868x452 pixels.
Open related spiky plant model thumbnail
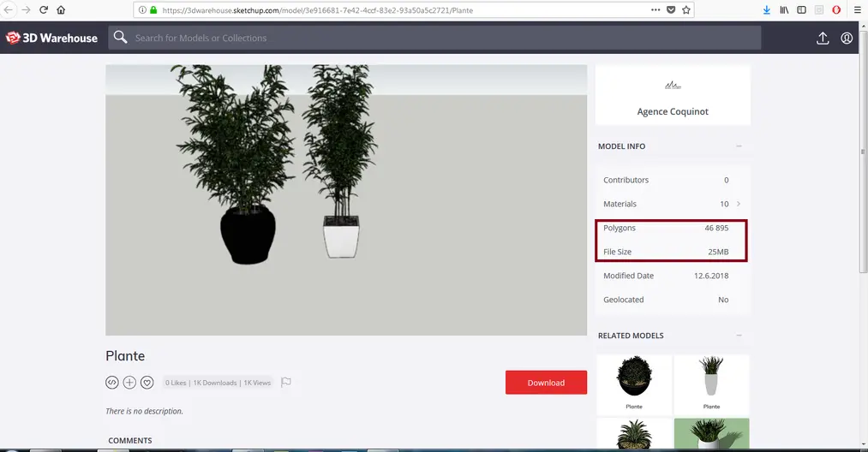click(634, 433)
